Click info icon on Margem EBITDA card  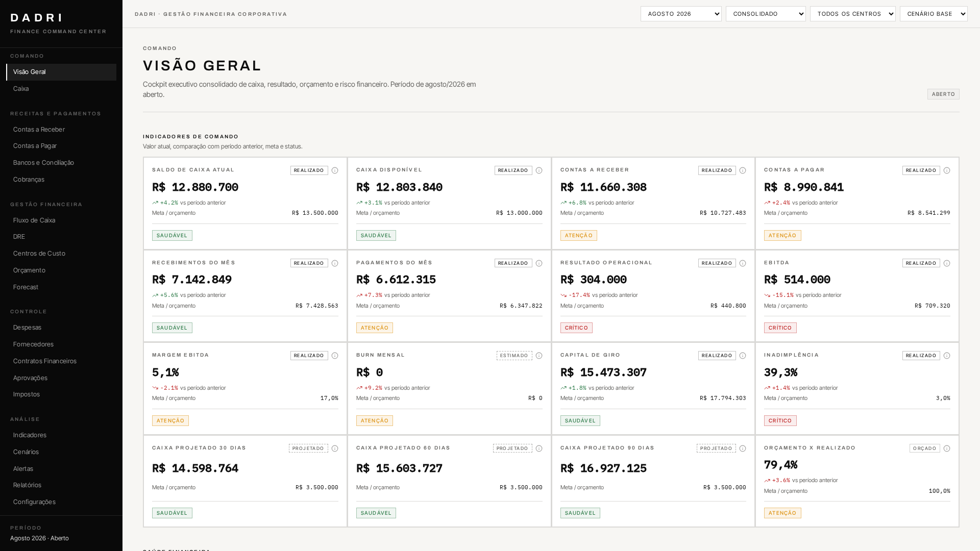pyautogui.click(x=335, y=356)
